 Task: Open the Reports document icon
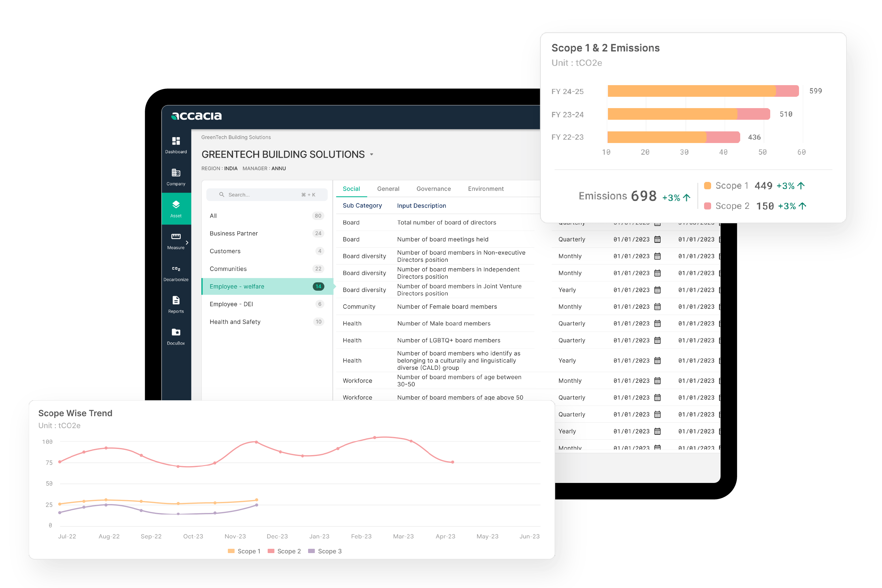176,300
